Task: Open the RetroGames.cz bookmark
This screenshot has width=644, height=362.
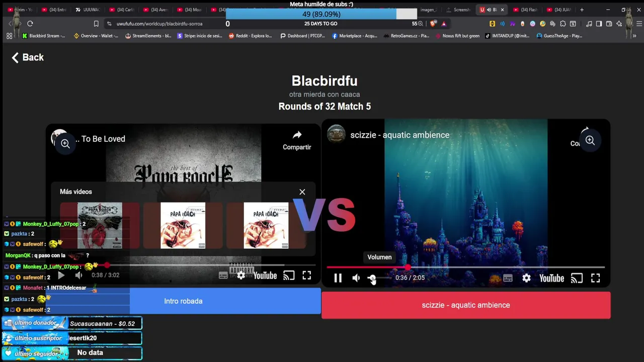Action: [406, 36]
